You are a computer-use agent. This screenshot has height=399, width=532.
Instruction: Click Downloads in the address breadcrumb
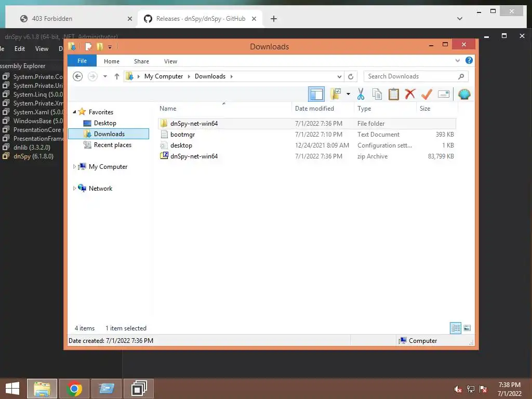tap(210, 76)
